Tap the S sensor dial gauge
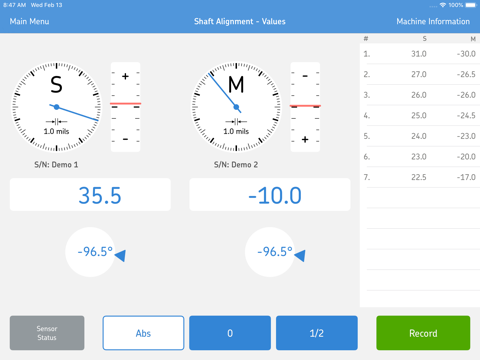480x360 pixels. click(x=56, y=107)
